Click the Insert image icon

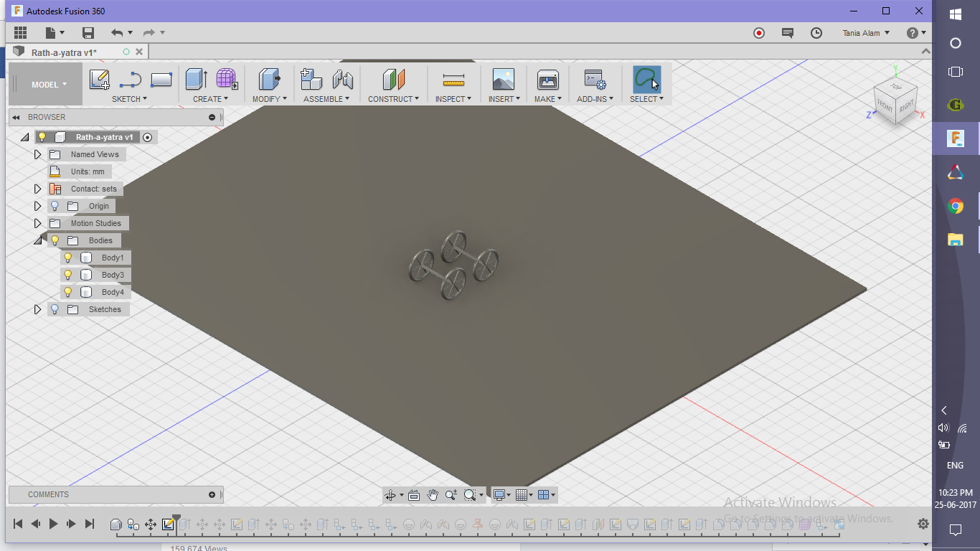[504, 79]
